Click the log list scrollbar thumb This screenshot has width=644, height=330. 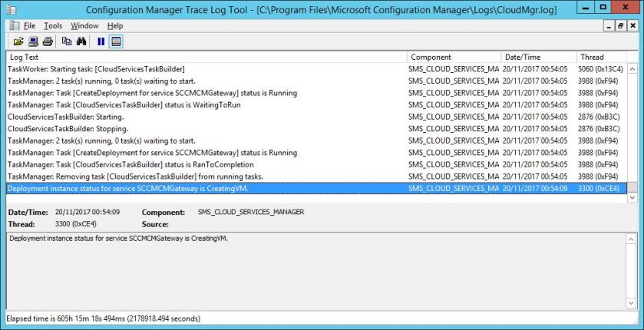[632, 187]
